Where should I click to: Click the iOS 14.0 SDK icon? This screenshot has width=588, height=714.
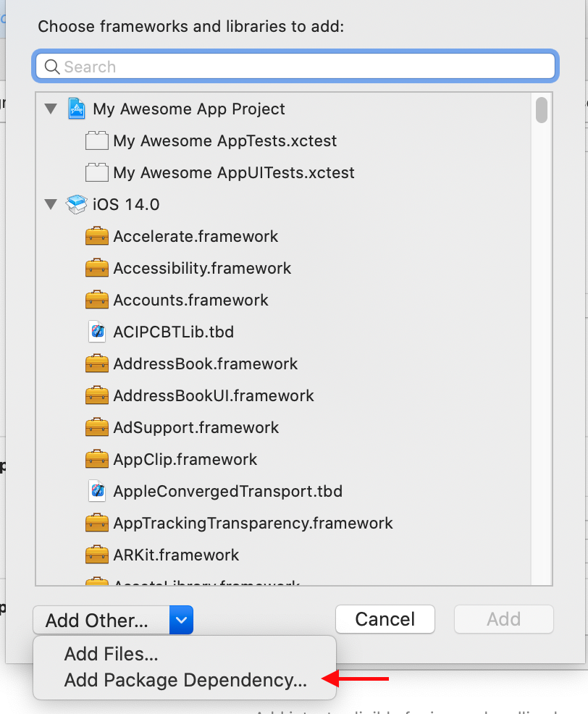(x=77, y=204)
